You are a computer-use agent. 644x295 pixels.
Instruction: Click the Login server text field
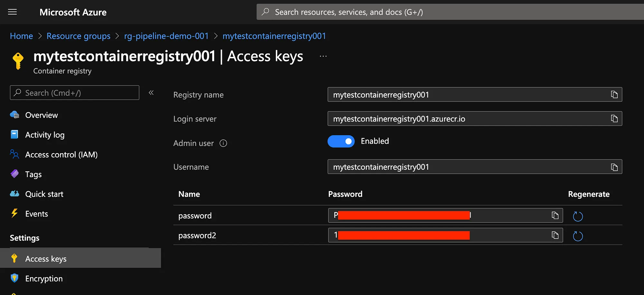point(475,119)
